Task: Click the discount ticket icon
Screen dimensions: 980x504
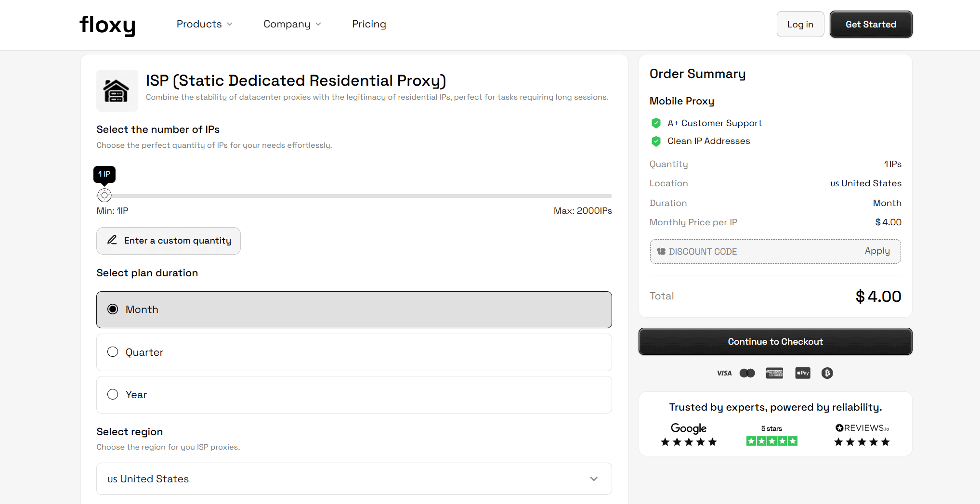Action: (x=661, y=251)
